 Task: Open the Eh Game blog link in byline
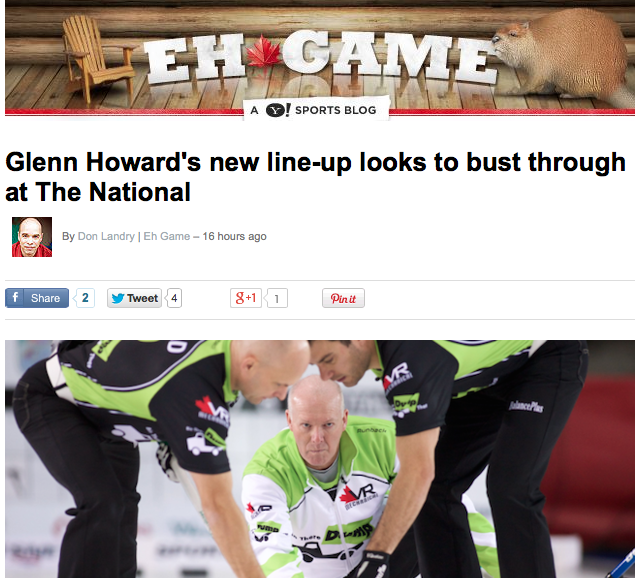click(167, 236)
